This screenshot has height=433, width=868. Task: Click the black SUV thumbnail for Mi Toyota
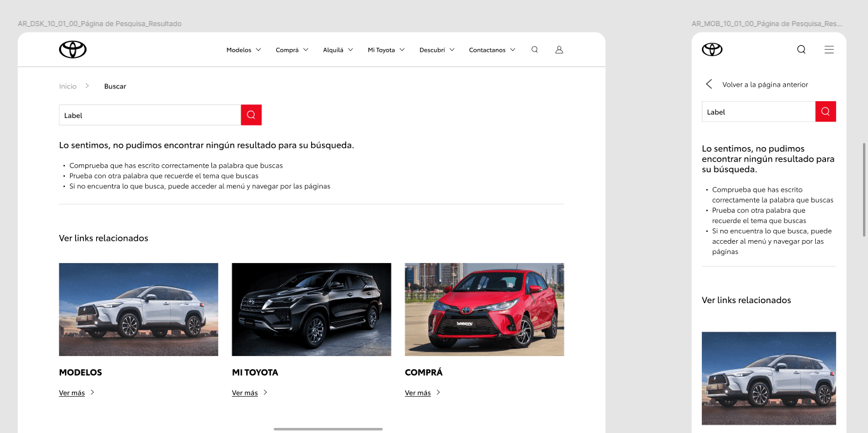pos(311,309)
